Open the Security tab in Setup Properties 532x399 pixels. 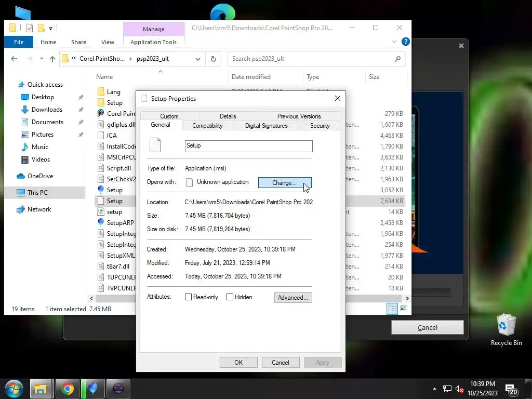(x=320, y=126)
